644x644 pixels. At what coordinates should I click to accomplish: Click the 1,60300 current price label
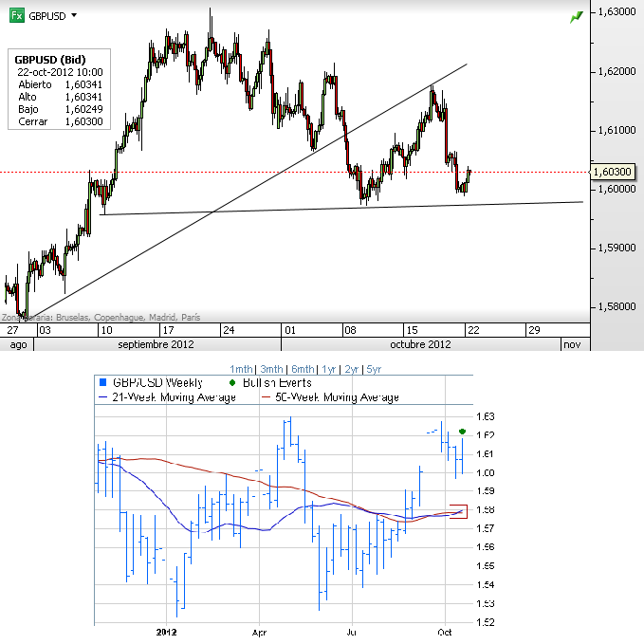[x=613, y=172]
